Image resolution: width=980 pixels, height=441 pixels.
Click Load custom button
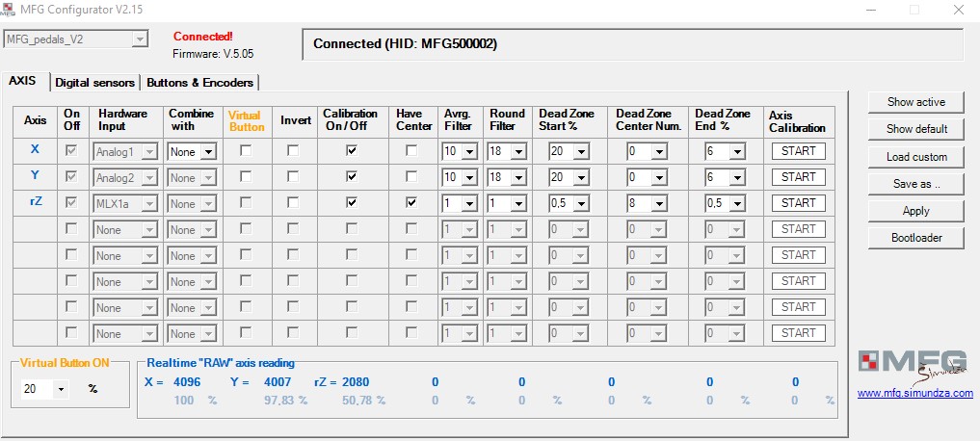916,157
